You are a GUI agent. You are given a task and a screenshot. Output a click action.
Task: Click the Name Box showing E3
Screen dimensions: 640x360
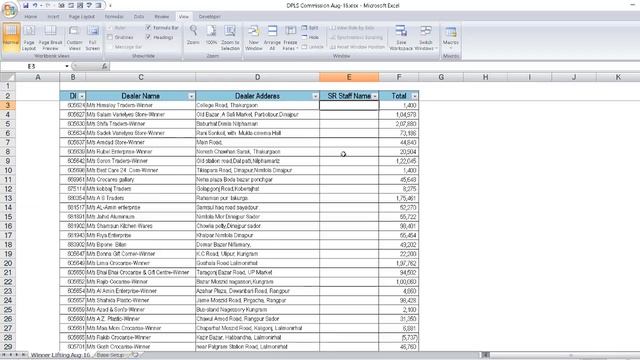(x=32, y=66)
